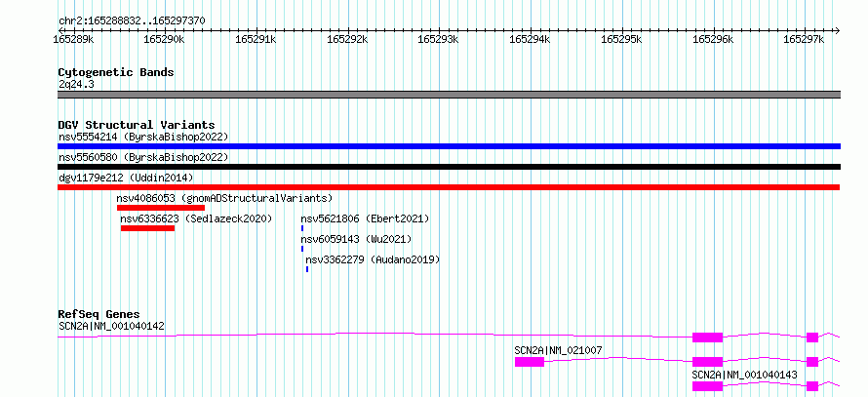Click the 165294k ruler label
The image size is (868, 397).
click(530, 39)
